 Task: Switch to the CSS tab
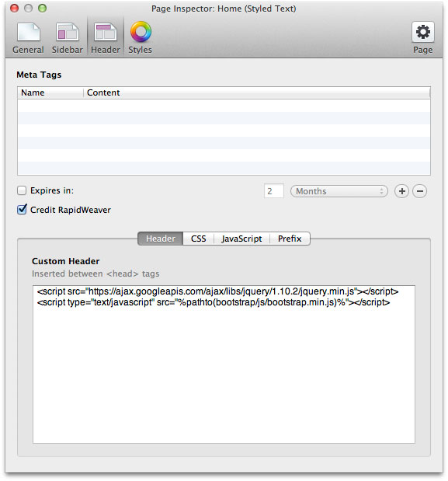tap(198, 239)
